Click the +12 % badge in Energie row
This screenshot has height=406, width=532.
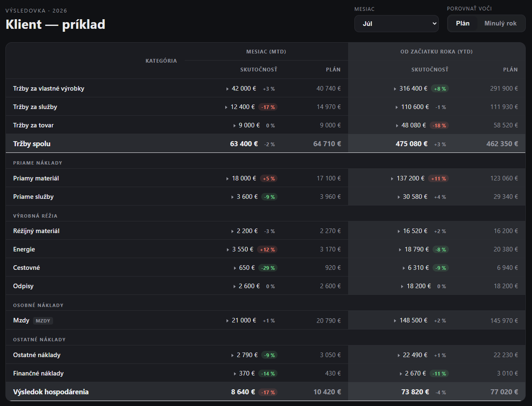(x=267, y=250)
